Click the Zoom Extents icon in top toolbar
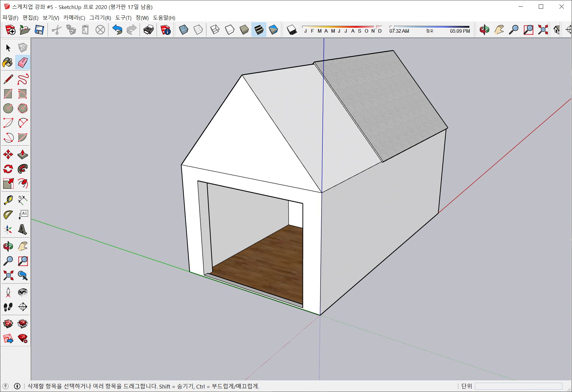This screenshot has height=392, width=572. point(543,30)
